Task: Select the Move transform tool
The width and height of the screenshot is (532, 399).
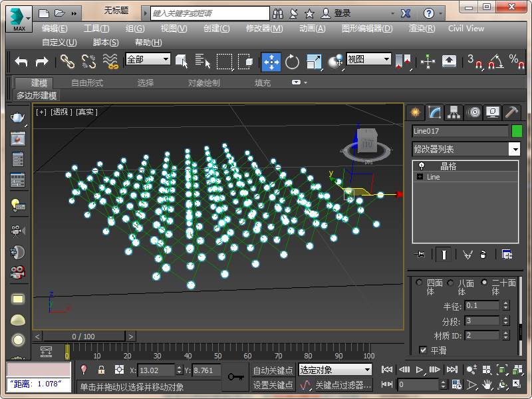Action: [271, 61]
